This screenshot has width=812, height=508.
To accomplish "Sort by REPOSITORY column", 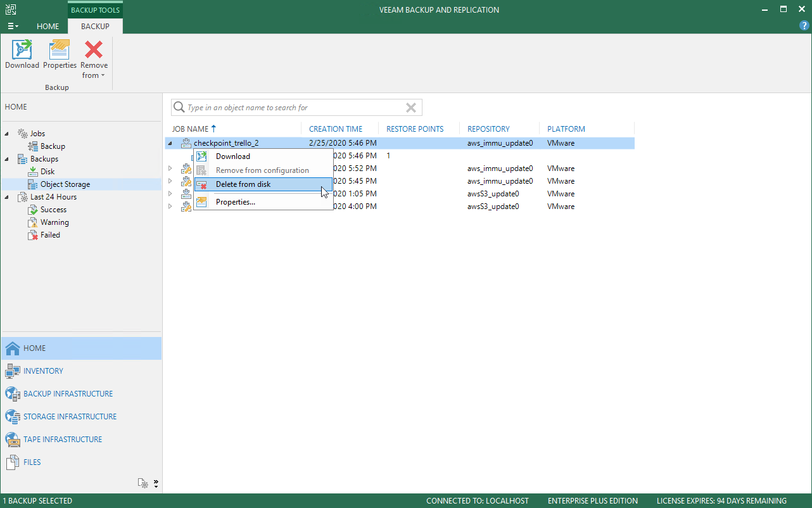I will tap(488, 129).
